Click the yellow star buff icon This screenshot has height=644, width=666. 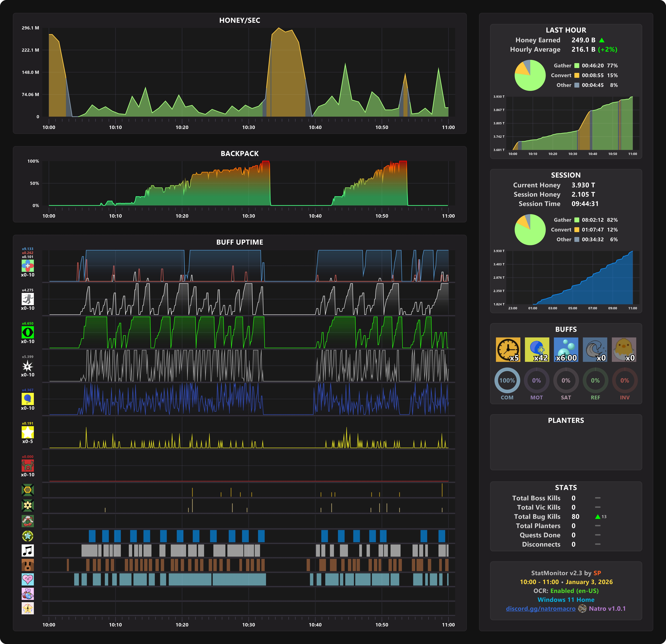tap(28, 432)
